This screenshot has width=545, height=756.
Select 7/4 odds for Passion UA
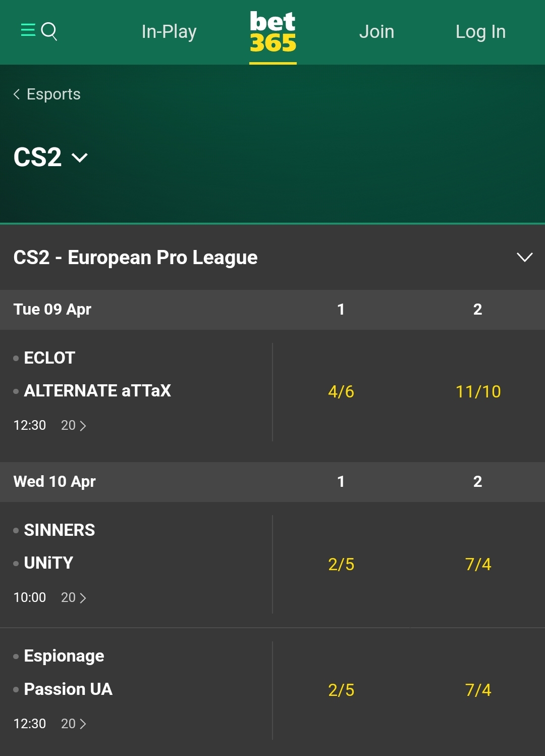477,689
